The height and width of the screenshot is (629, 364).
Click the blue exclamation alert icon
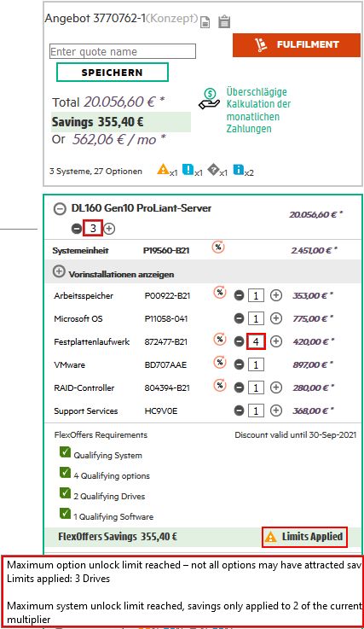tap(188, 170)
